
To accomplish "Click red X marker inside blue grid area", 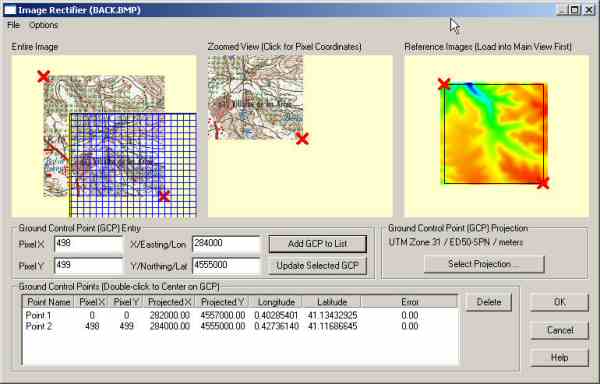I will tap(164, 196).
